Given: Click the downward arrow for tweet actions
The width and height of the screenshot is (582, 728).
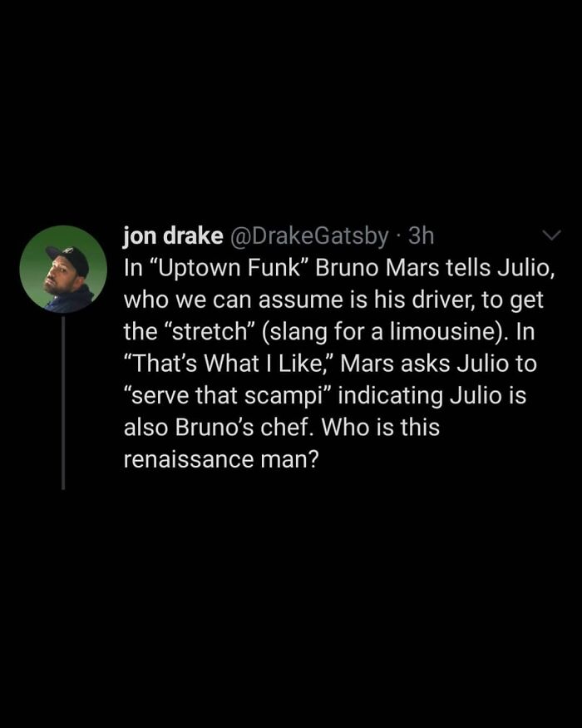Looking at the screenshot, I should 550,237.
